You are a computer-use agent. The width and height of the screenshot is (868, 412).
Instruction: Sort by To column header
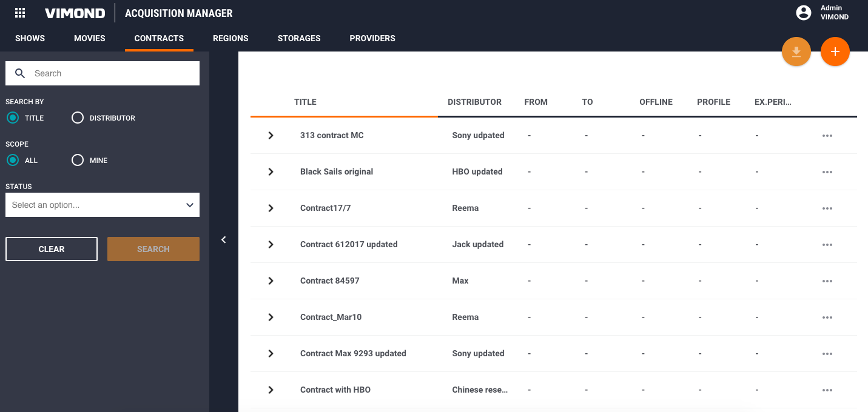[x=587, y=102]
